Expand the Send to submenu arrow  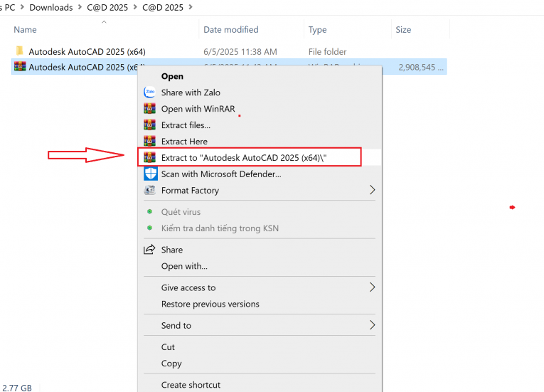[x=372, y=325]
